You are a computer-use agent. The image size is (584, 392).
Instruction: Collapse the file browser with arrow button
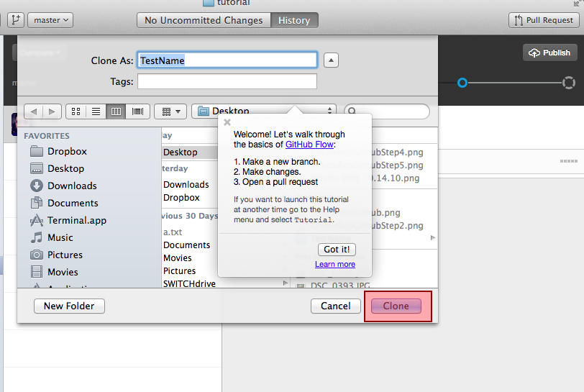(x=331, y=60)
